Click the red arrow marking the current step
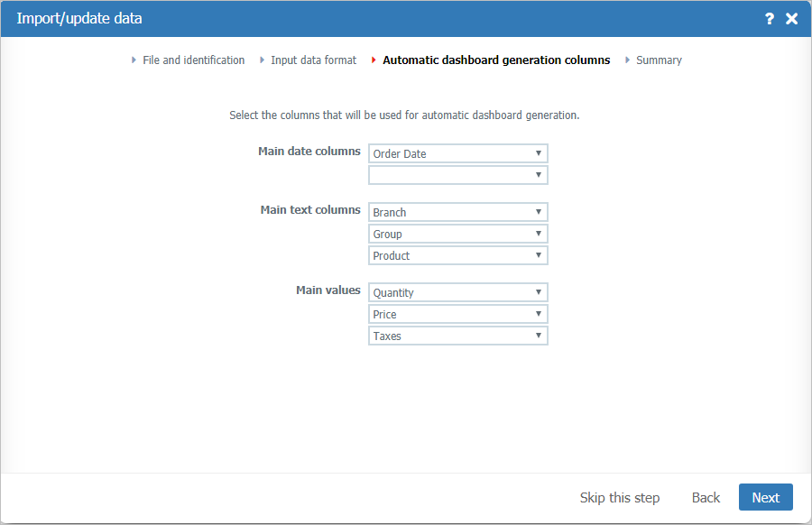Image resolution: width=812 pixels, height=525 pixels. point(374,60)
